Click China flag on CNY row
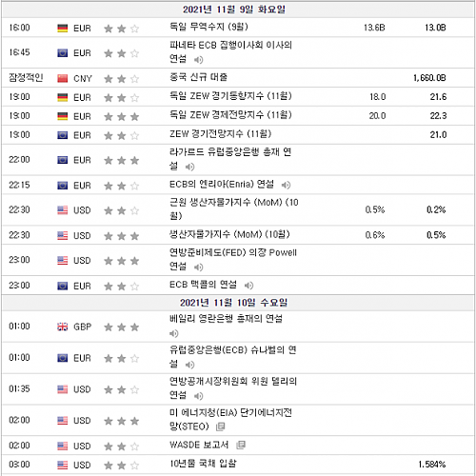Image resolution: width=476 pixels, height=476 pixels. point(63,78)
